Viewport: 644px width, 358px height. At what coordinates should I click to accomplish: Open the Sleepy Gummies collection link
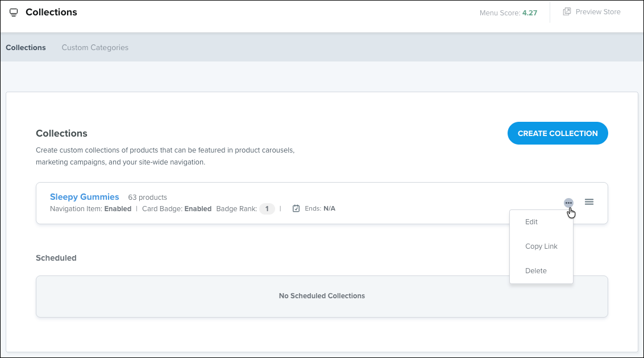pos(84,197)
